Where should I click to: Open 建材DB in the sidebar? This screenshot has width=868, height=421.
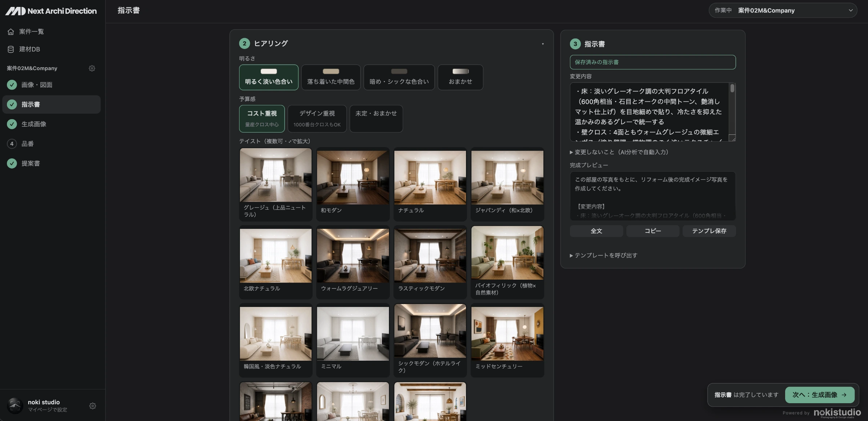51,49
